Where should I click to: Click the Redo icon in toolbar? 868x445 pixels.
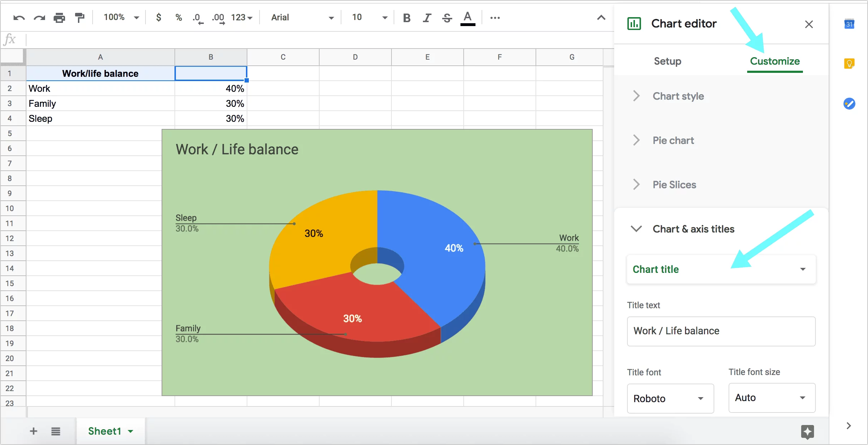point(39,17)
